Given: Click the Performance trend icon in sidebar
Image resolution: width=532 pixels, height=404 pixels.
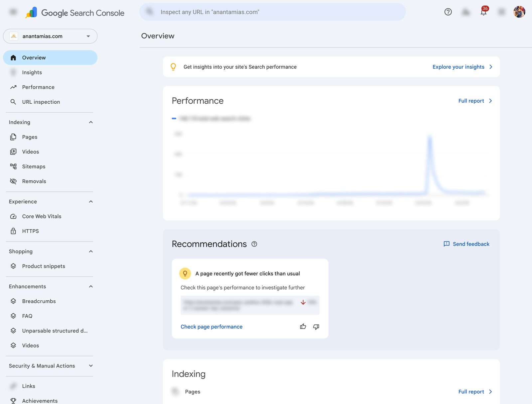Looking at the screenshot, I should coord(13,87).
